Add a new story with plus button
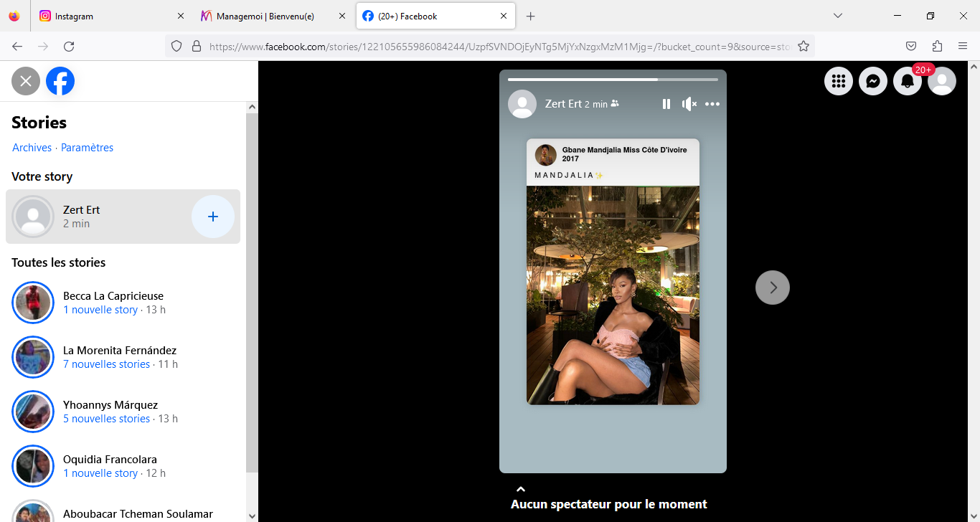This screenshot has width=980, height=522. click(213, 217)
